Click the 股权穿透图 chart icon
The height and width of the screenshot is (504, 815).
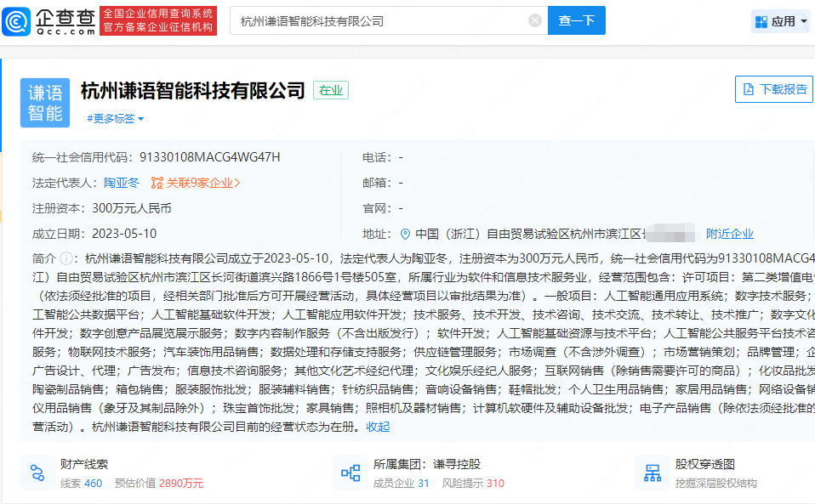coord(652,473)
